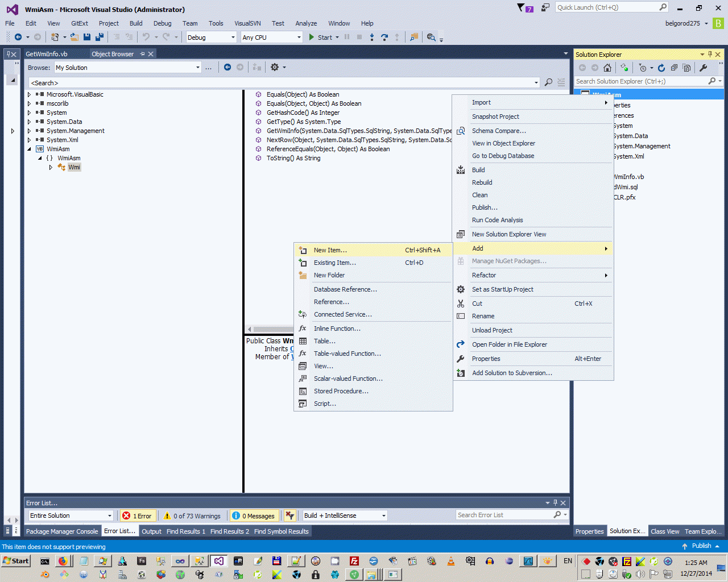This screenshot has height=582, width=728.
Task: Click the Search Solution Explorer field
Action: 648,81
